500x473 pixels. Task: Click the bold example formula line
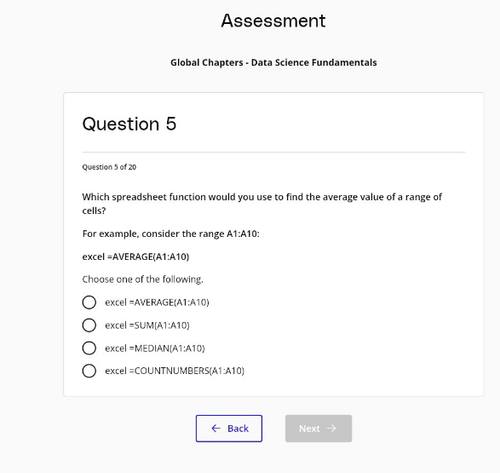pyautogui.click(x=136, y=257)
